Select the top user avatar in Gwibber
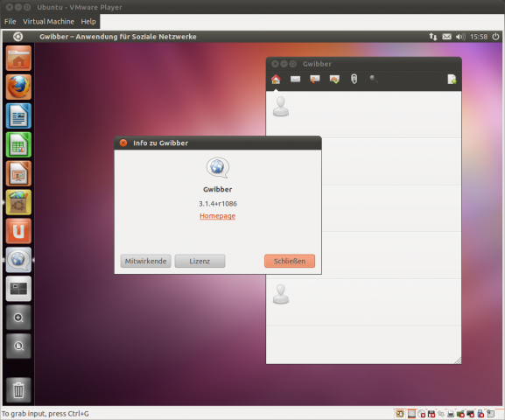 [281, 107]
